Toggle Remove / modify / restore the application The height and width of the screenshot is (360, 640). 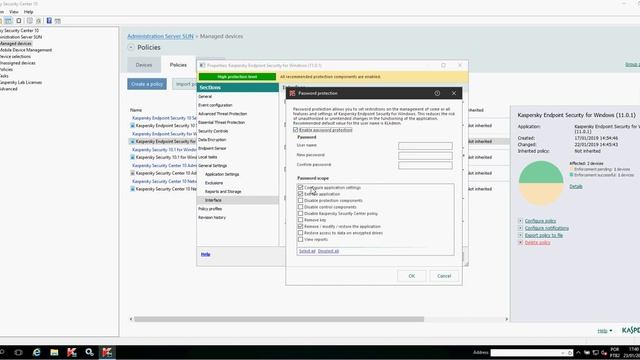[300, 226]
